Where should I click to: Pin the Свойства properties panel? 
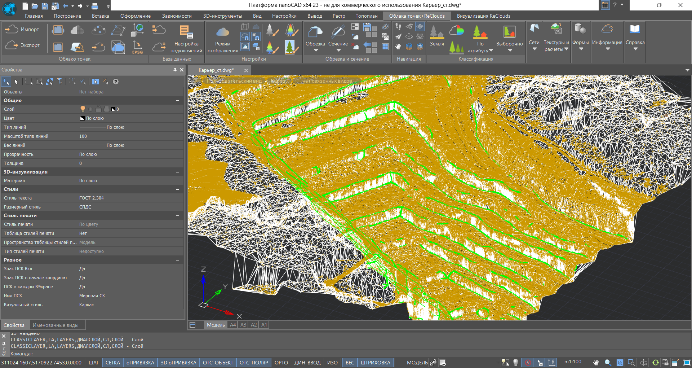[x=175, y=70]
